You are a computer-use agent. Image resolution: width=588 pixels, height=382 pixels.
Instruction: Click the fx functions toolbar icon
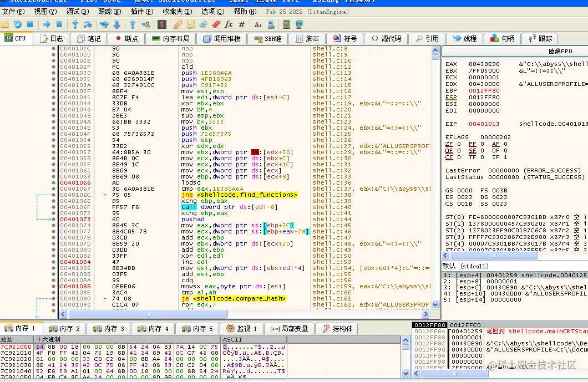pos(229,24)
